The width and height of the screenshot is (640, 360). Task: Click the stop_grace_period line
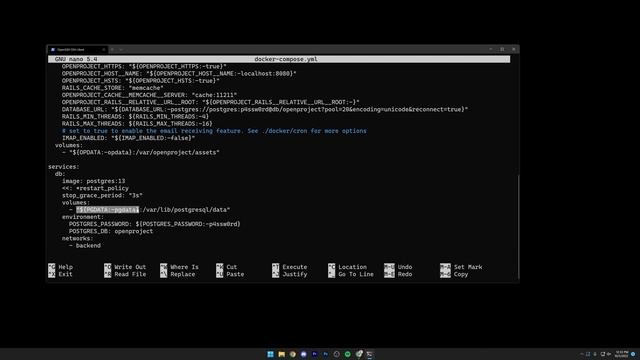click(102, 196)
